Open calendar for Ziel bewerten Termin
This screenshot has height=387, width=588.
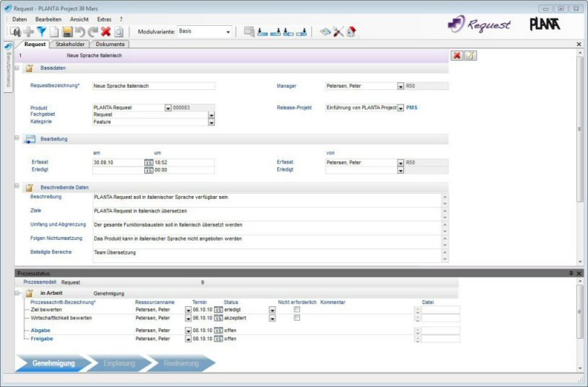[219, 310]
